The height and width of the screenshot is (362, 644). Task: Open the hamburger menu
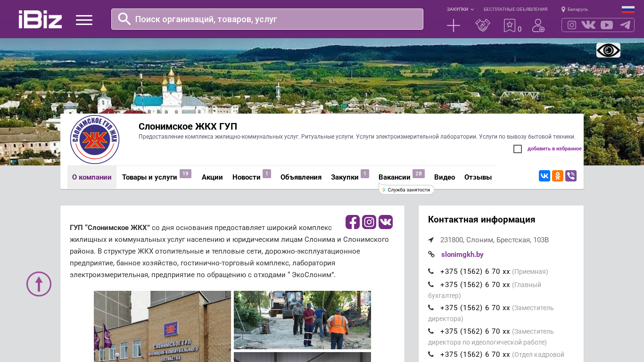coord(84,20)
